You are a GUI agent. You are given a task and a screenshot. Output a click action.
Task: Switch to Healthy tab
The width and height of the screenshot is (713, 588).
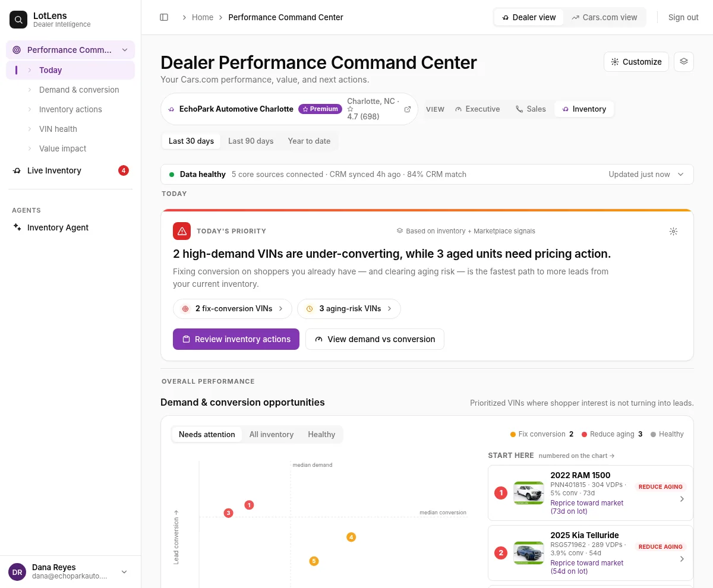[x=321, y=435]
